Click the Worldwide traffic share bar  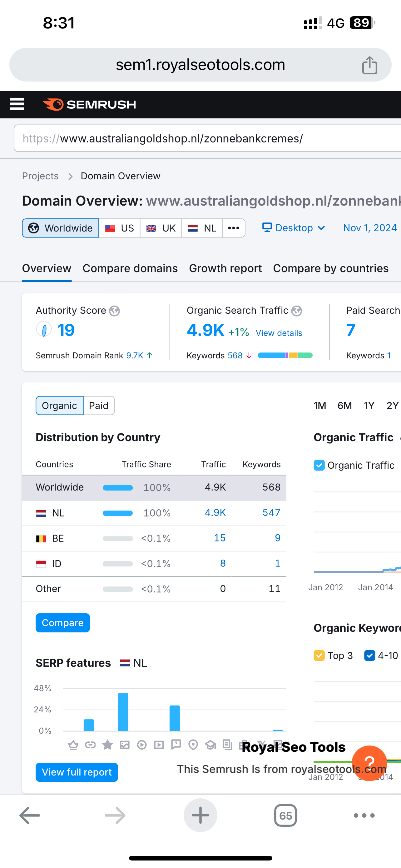118,487
